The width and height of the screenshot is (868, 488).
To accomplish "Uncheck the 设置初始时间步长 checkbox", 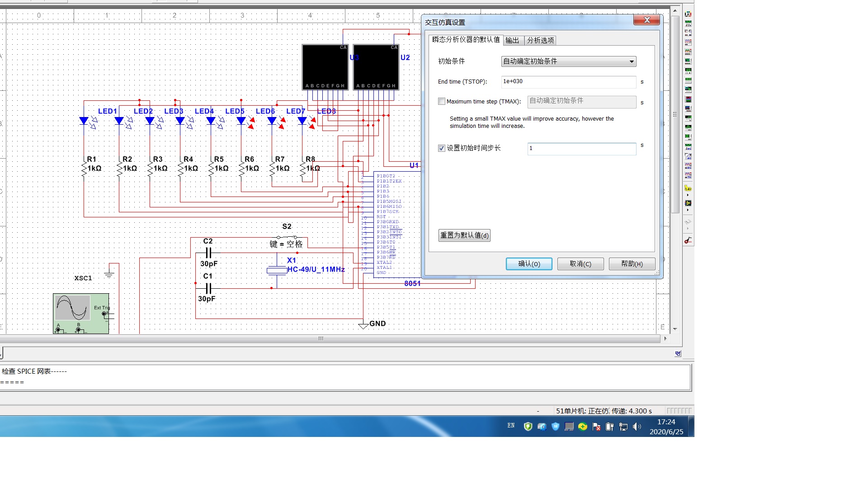I will tap(442, 148).
